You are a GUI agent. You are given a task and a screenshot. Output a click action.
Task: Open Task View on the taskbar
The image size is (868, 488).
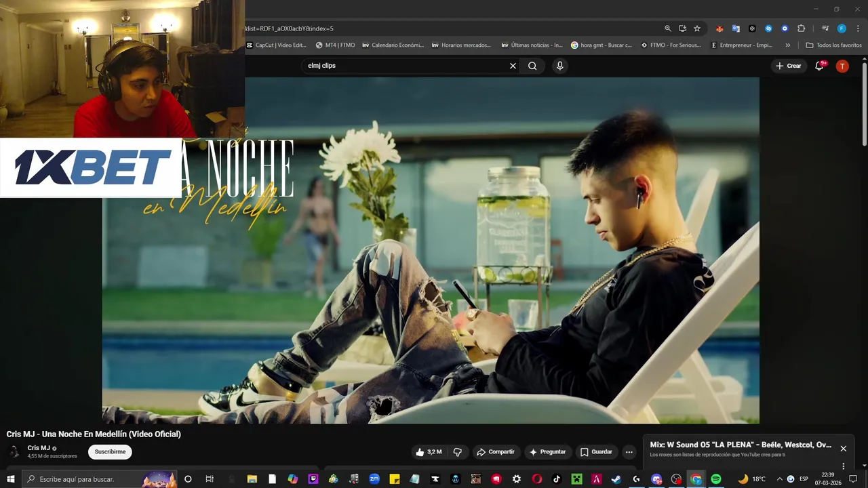click(210, 479)
